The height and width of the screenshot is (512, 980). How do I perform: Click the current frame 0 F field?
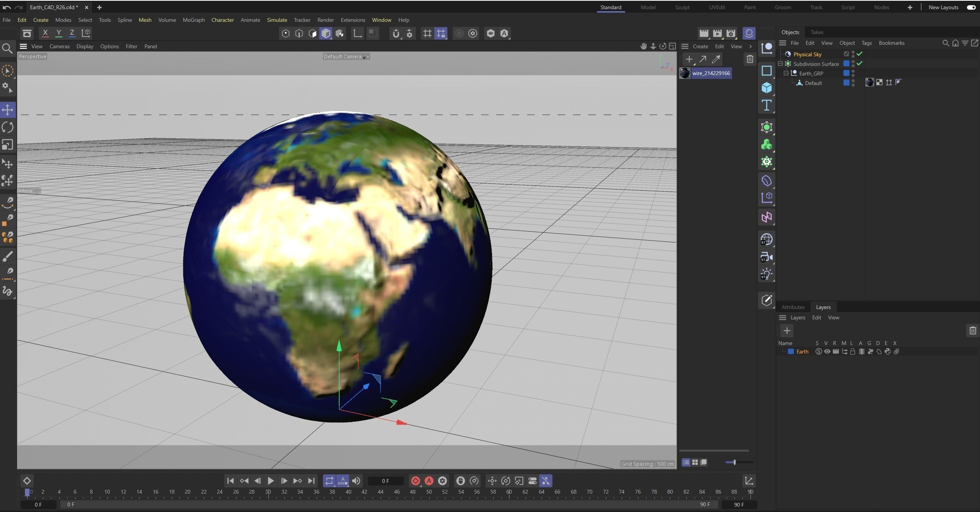(386, 481)
